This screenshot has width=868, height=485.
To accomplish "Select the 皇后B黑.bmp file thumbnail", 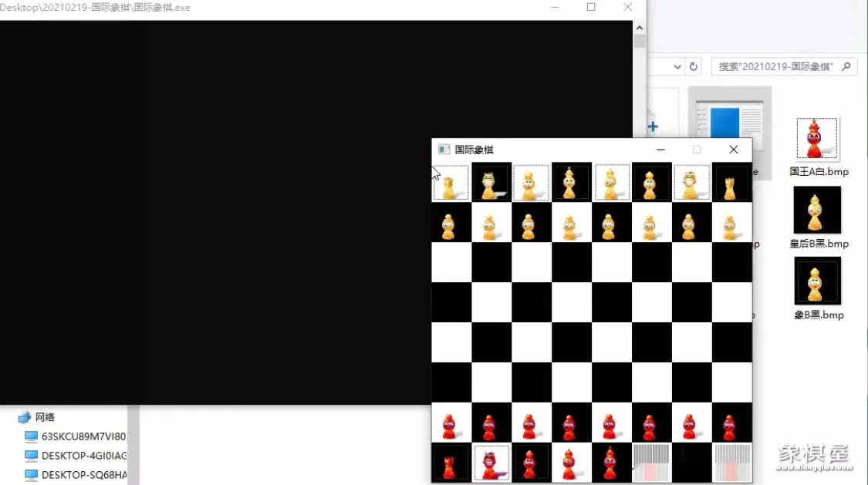I will click(x=818, y=211).
